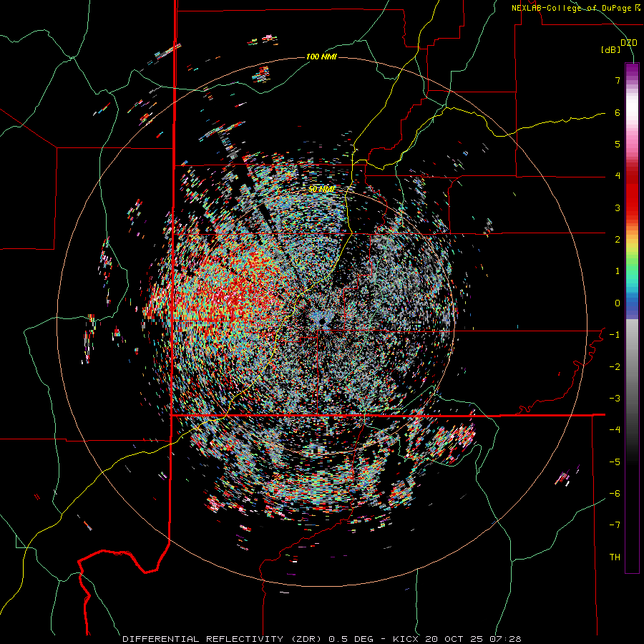Screen dimensions: 644x644
Task: Click the DZD color scale title
Action: 629,43
